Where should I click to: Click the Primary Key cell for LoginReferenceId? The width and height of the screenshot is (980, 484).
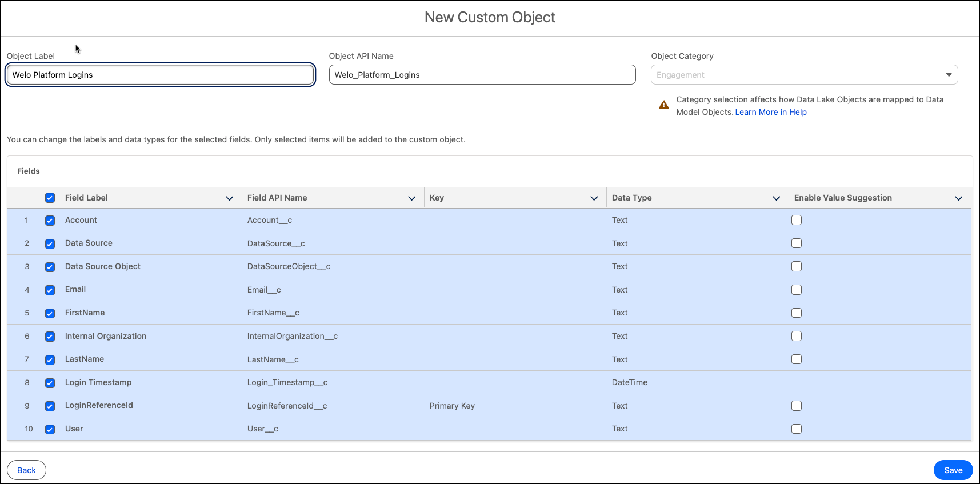(452, 406)
